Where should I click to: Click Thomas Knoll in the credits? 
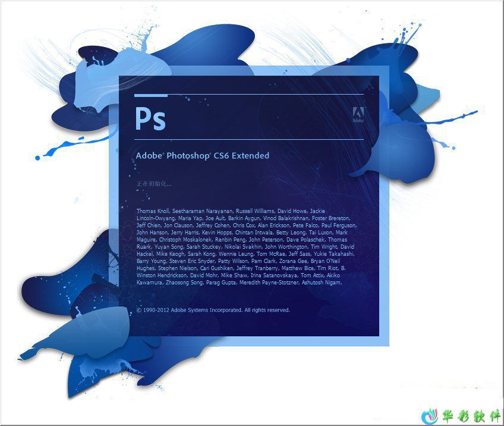[x=153, y=211]
